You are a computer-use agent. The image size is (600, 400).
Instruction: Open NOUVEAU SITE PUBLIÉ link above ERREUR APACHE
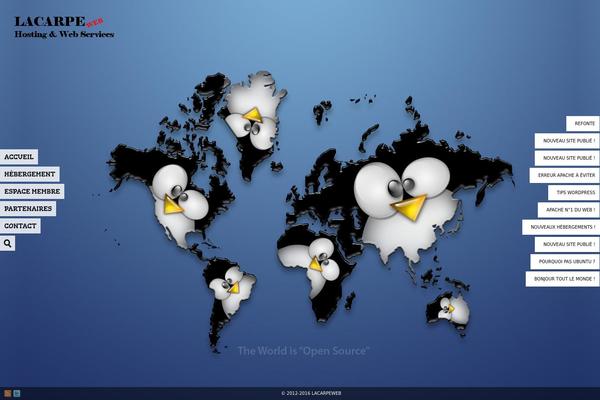pyautogui.click(x=567, y=158)
